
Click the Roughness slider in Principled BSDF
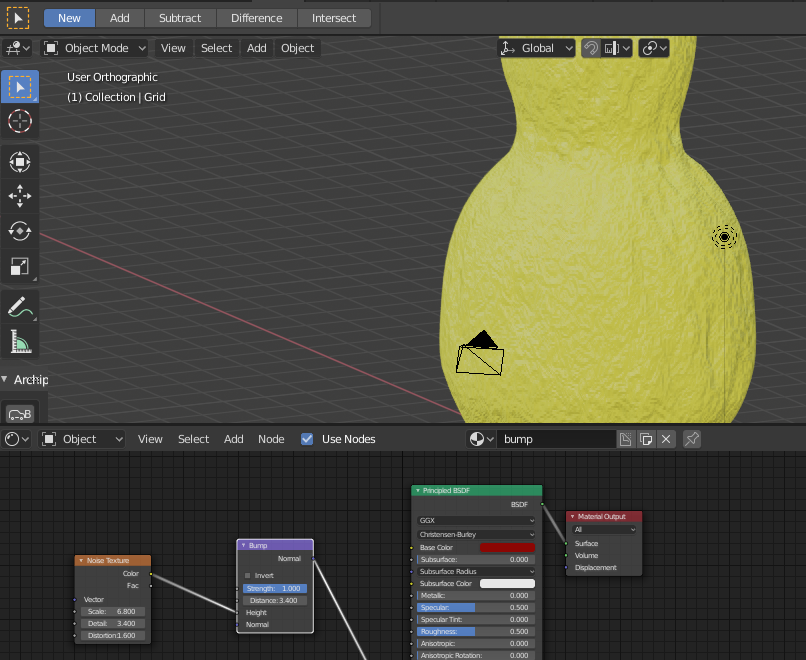tap(477, 632)
